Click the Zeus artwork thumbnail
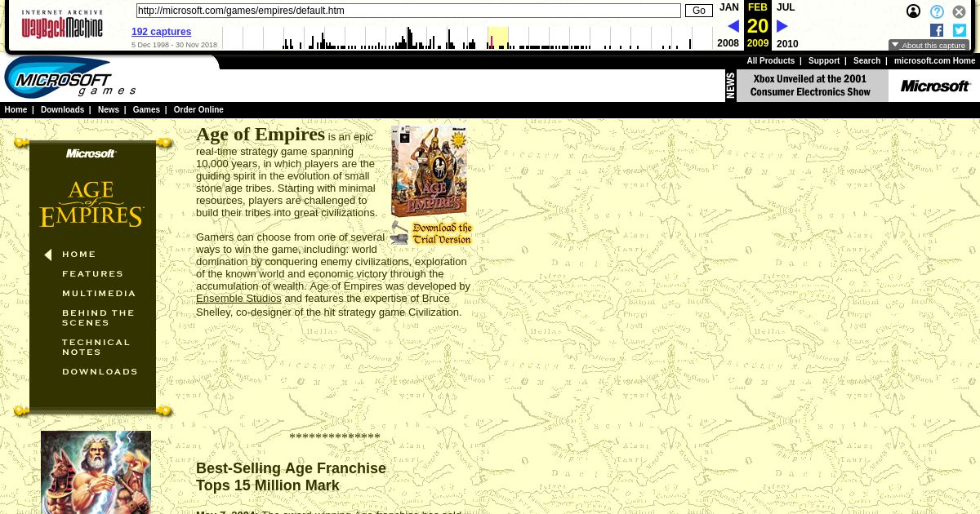This screenshot has width=980, height=514. point(96,472)
